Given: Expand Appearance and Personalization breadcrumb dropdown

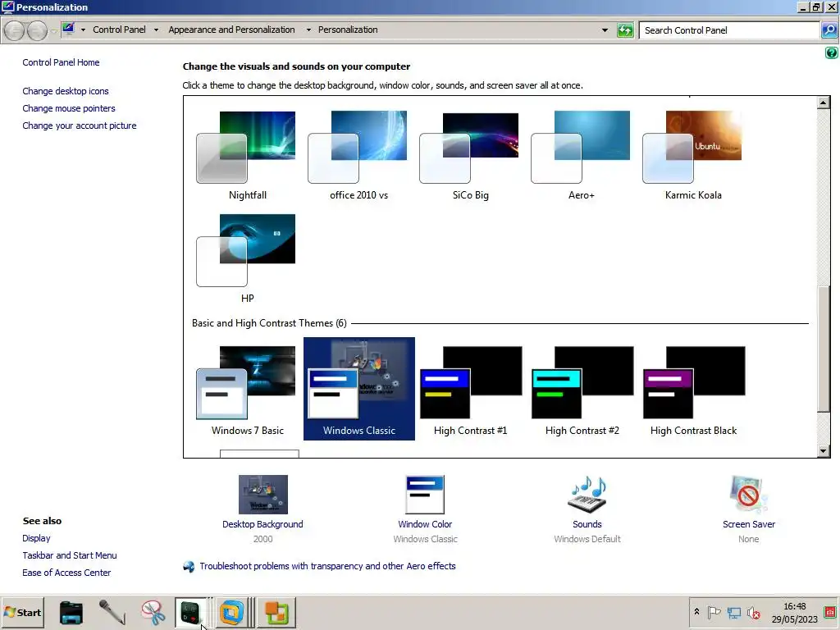Looking at the screenshot, I should click(x=308, y=30).
